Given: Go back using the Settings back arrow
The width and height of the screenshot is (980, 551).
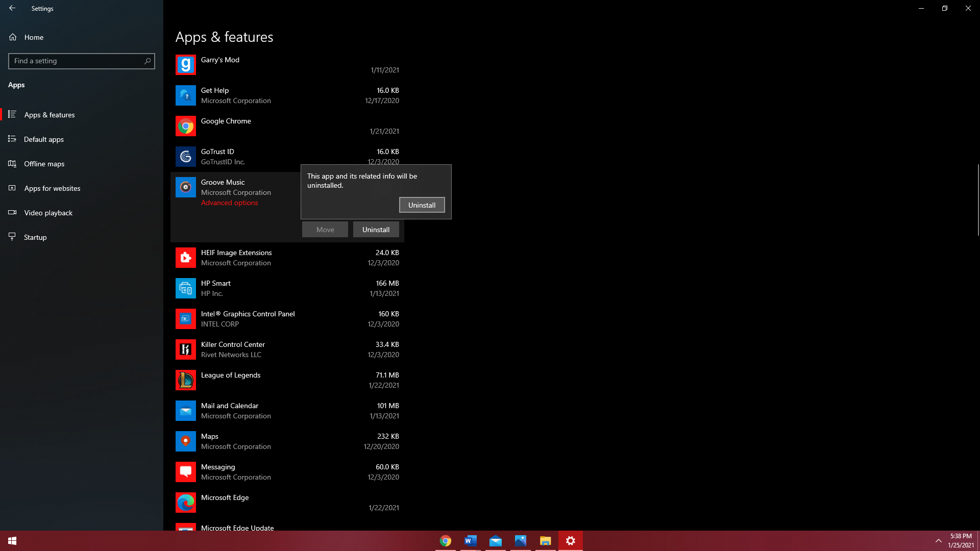Looking at the screenshot, I should coord(12,8).
